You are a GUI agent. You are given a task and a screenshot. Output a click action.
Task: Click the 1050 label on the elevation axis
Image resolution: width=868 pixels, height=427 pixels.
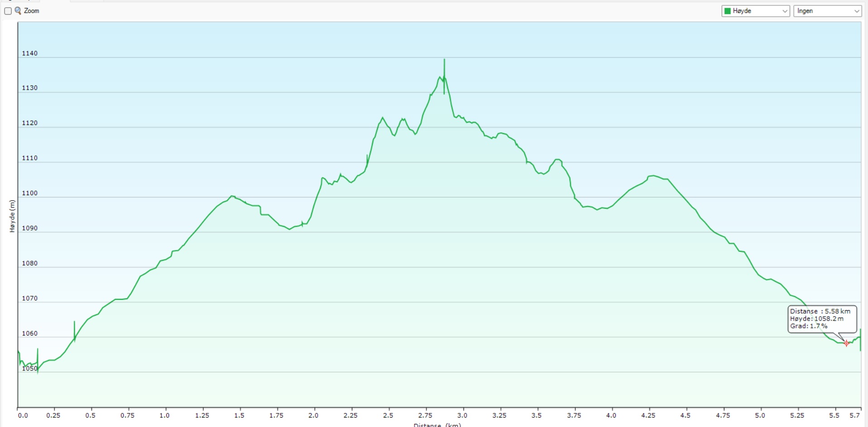29,369
